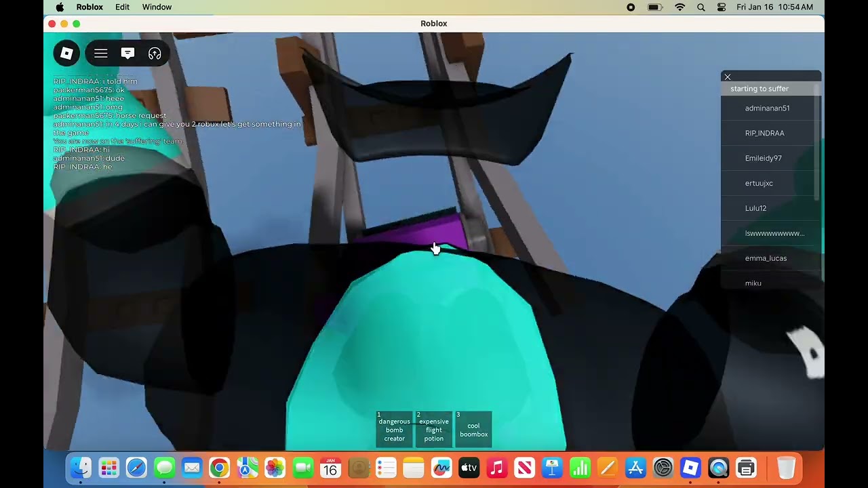Image resolution: width=868 pixels, height=488 pixels.
Task: Open Music from the Dock
Action: tap(497, 468)
